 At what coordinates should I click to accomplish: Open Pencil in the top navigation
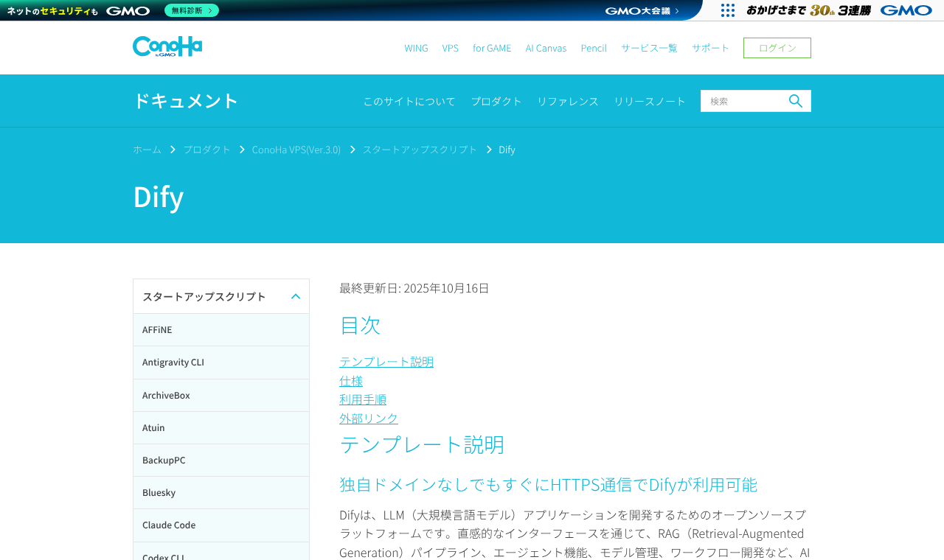(594, 48)
